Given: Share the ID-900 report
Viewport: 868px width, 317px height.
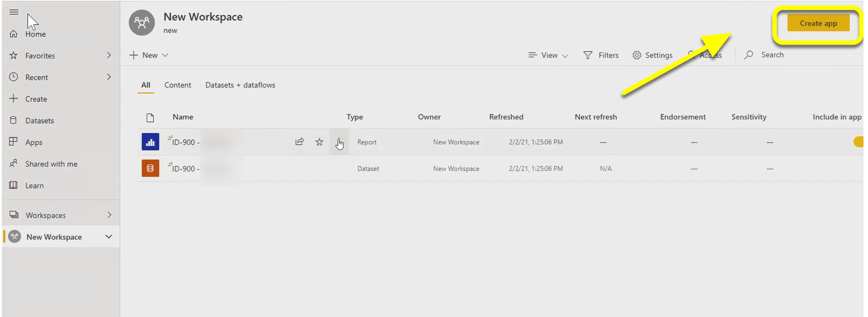Looking at the screenshot, I should 299,142.
